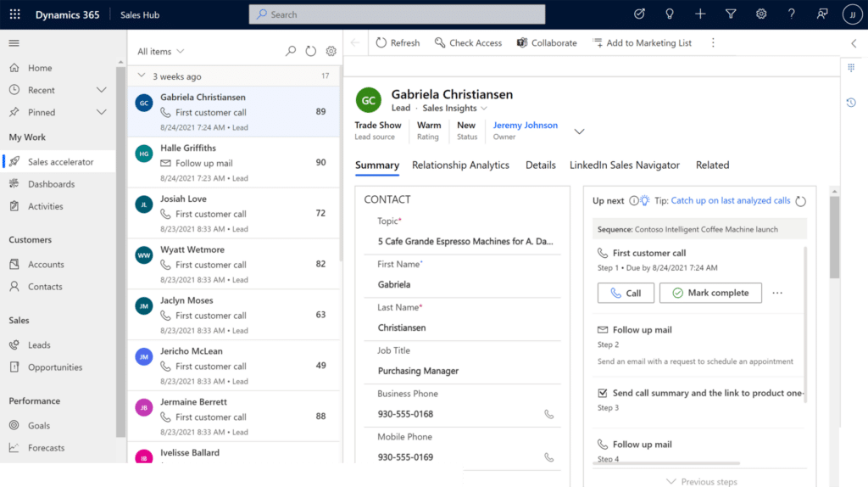The height and width of the screenshot is (487, 868).
Task: Click the plus icon to create new record
Action: click(700, 14)
